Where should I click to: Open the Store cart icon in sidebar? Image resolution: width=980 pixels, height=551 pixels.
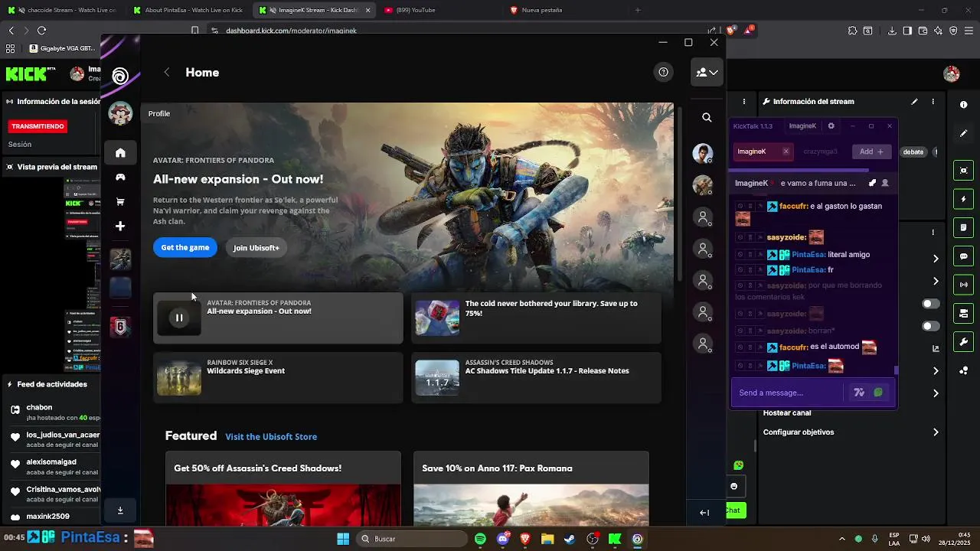coord(120,201)
